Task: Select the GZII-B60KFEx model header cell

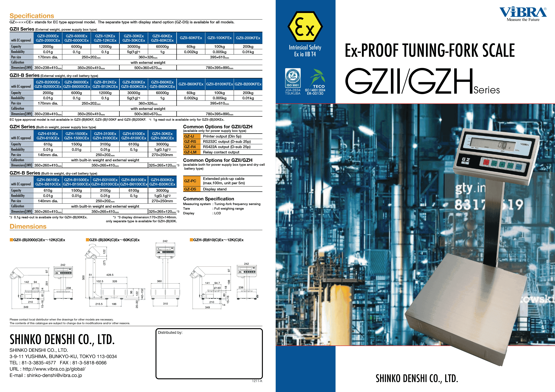Action: point(191,84)
